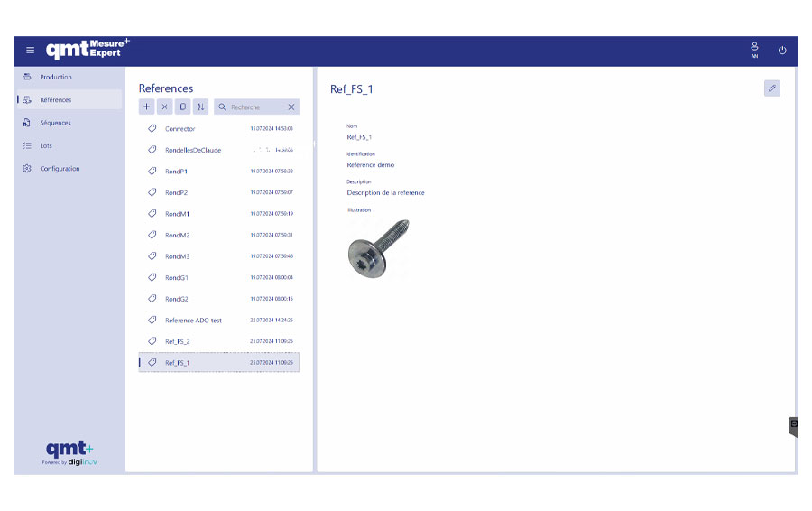Select RondellesDeClaude in the list
This screenshot has height=511, width=812.
coord(192,150)
